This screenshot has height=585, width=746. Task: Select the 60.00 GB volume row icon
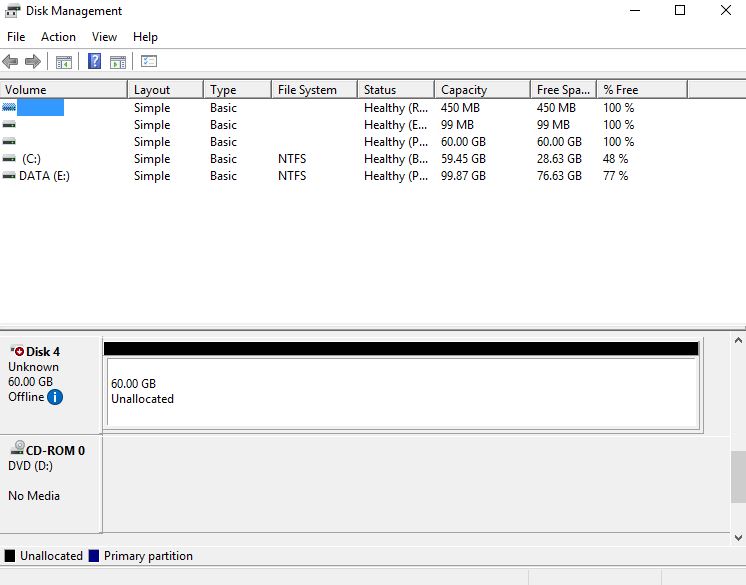(9, 141)
